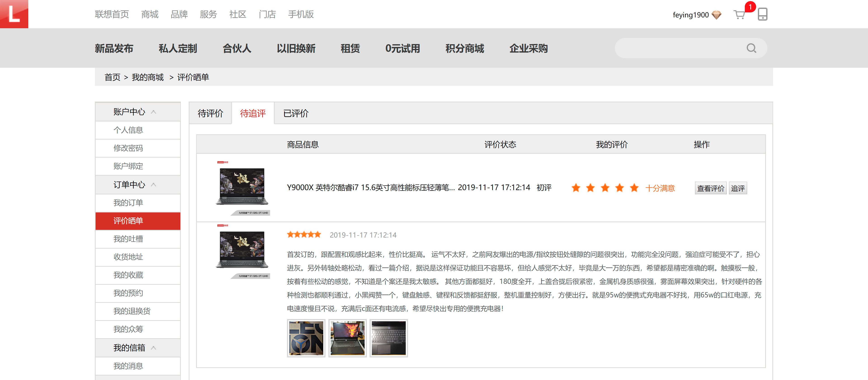Open 积分商城 menu item

[465, 49]
